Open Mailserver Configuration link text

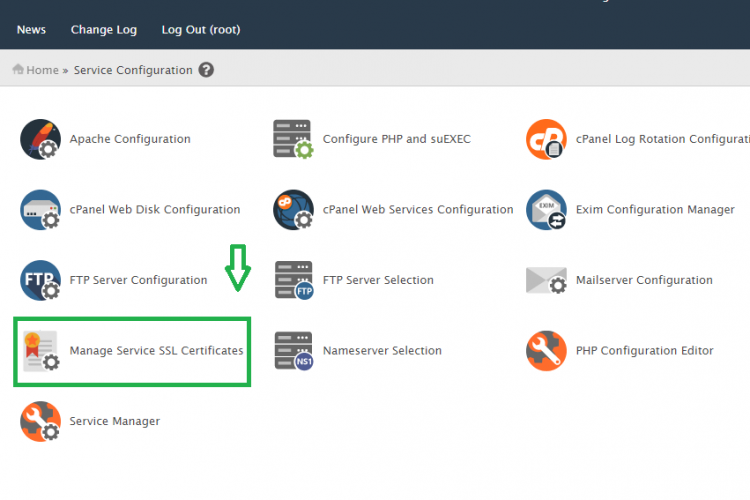(644, 280)
